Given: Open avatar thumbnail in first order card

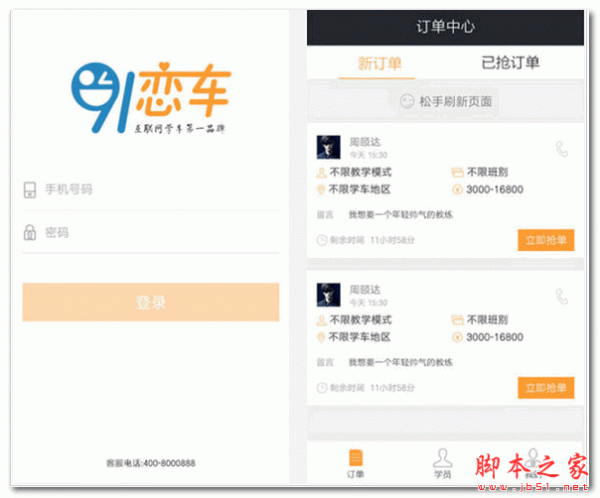Looking at the screenshot, I should pyautogui.click(x=328, y=147).
